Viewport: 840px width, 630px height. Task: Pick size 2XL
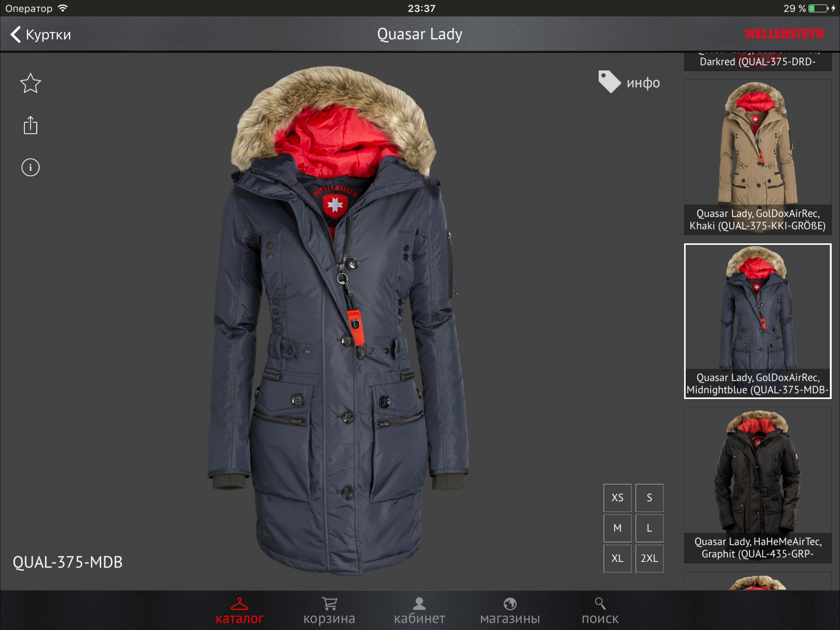click(649, 559)
